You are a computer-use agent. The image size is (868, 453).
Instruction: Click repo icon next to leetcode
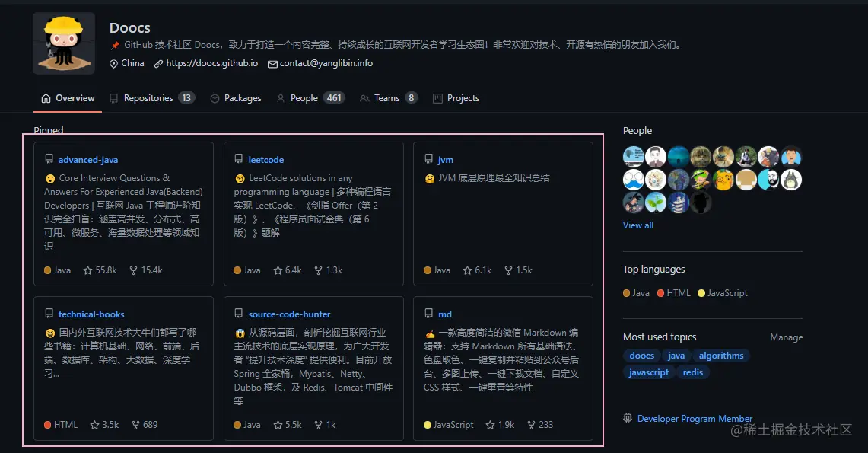[239, 159]
